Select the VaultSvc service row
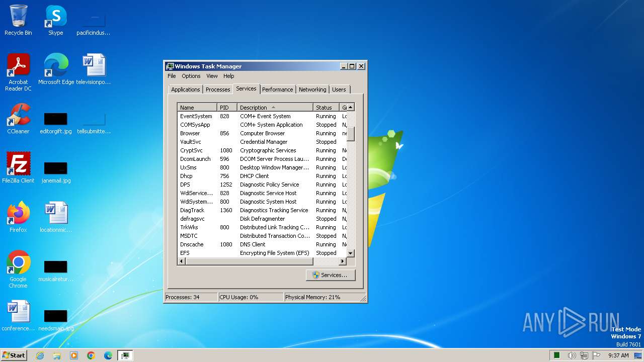The height and width of the screenshot is (362, 644). (262, 142)
